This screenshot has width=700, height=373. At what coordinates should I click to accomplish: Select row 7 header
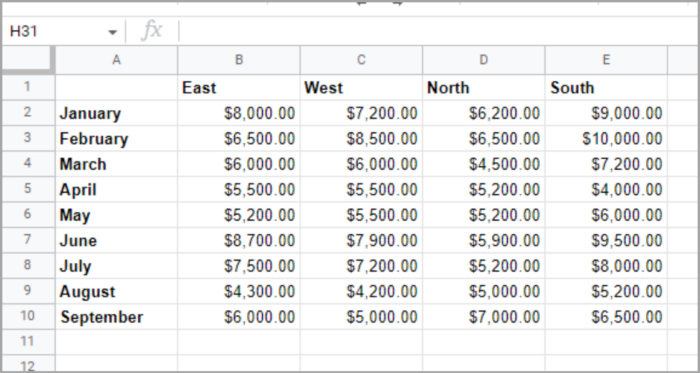[x=28, y=240]
